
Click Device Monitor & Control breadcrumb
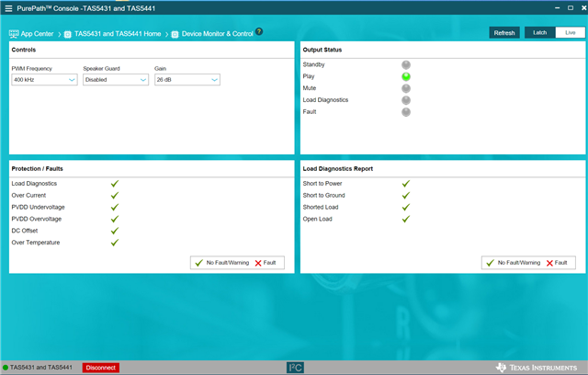218,34
